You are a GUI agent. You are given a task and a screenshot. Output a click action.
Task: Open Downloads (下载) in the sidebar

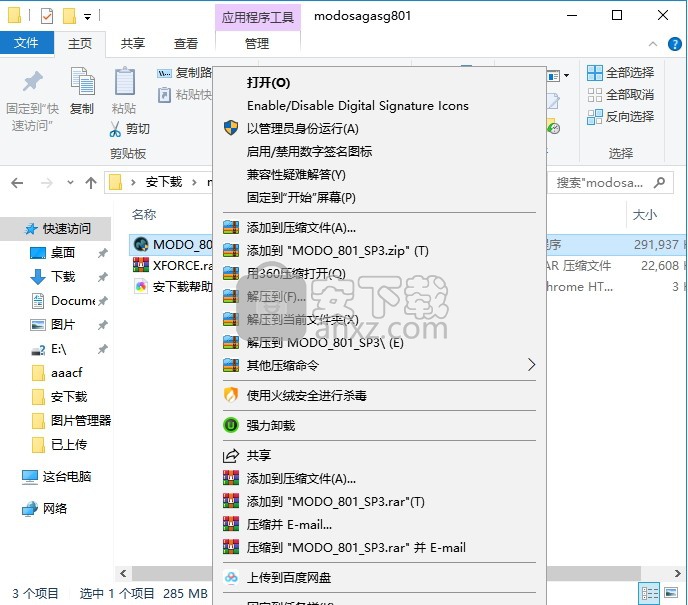(x=63, y=276)
